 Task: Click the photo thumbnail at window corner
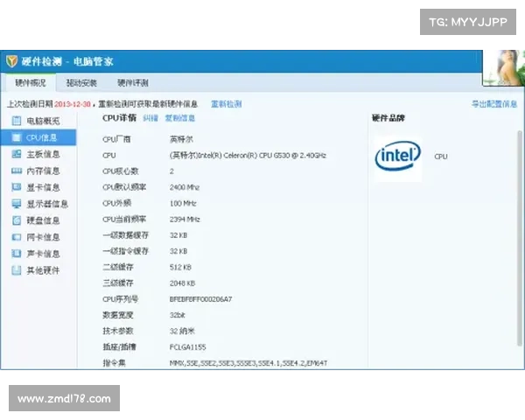504,68
